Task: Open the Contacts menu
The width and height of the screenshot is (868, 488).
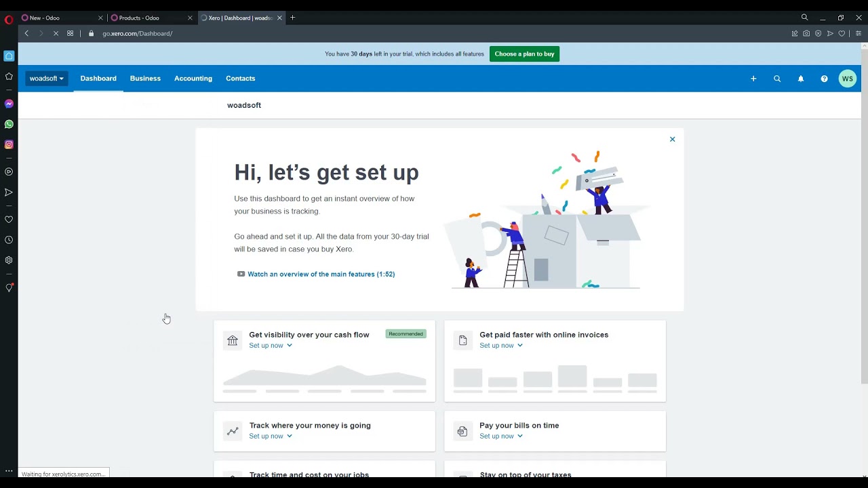Action: pyautogui.click(x=241, y=79)
